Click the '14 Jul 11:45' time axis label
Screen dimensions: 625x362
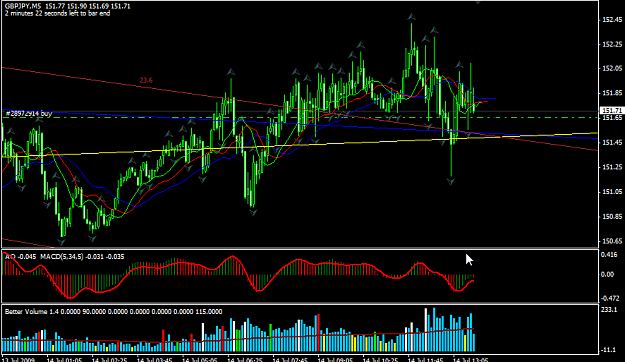click(x=426, y=359)
